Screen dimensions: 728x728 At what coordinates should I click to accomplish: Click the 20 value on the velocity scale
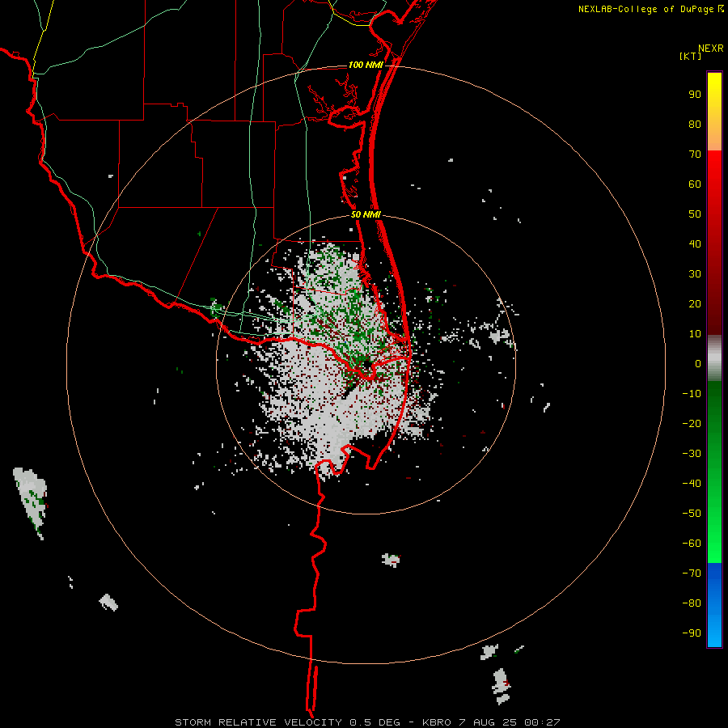tap(695, 303)
